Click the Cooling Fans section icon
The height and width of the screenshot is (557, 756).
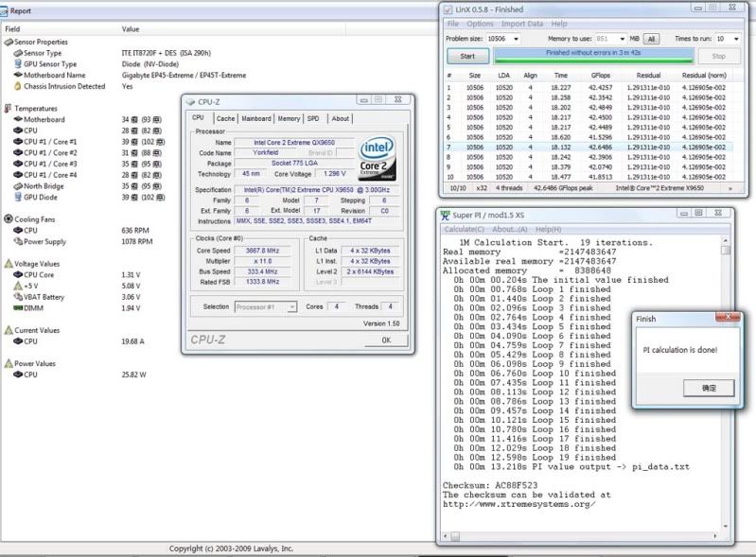[x=9, y=218]
